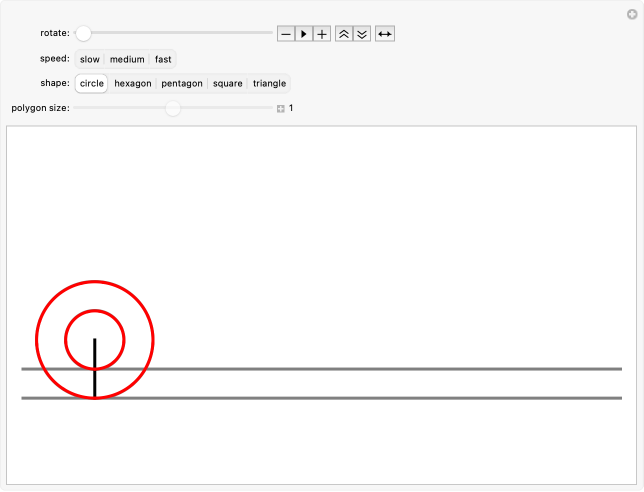Toggle the animation direction arrow button
Viewport: 644px width, 492px height.
(x=385, y=34)
